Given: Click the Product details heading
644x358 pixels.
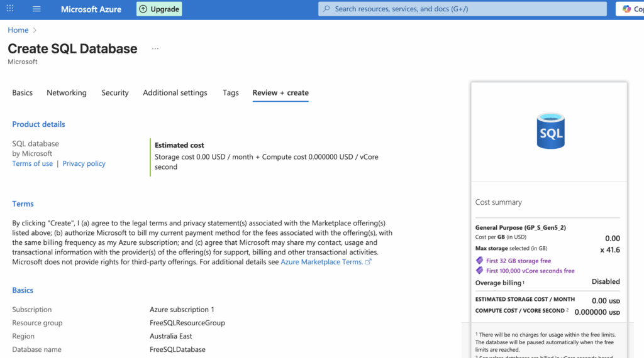Looking at the screenshot, I should point(38,124).
